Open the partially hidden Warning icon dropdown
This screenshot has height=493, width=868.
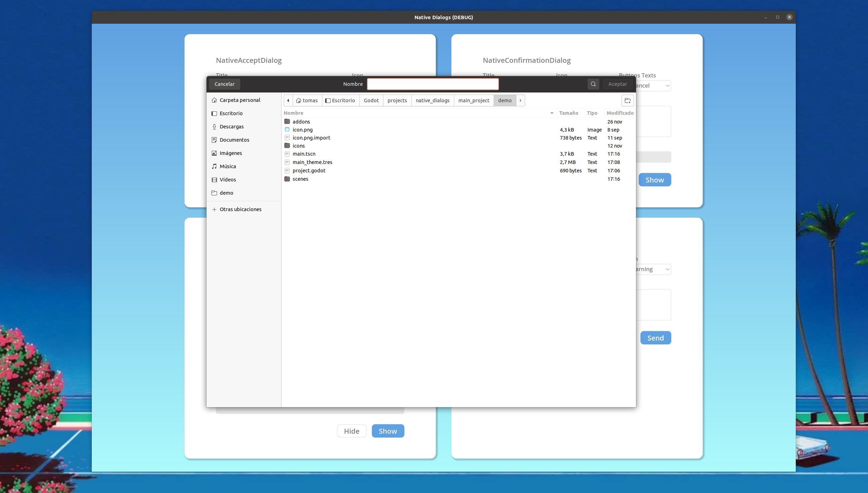point(653,269)
